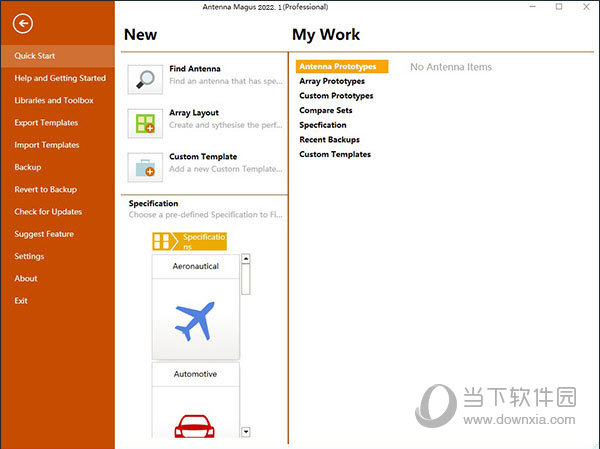The width and height of the screenshot is (600, 449).
Task: Click the Specification section heading
Action: tap(153, 203)
